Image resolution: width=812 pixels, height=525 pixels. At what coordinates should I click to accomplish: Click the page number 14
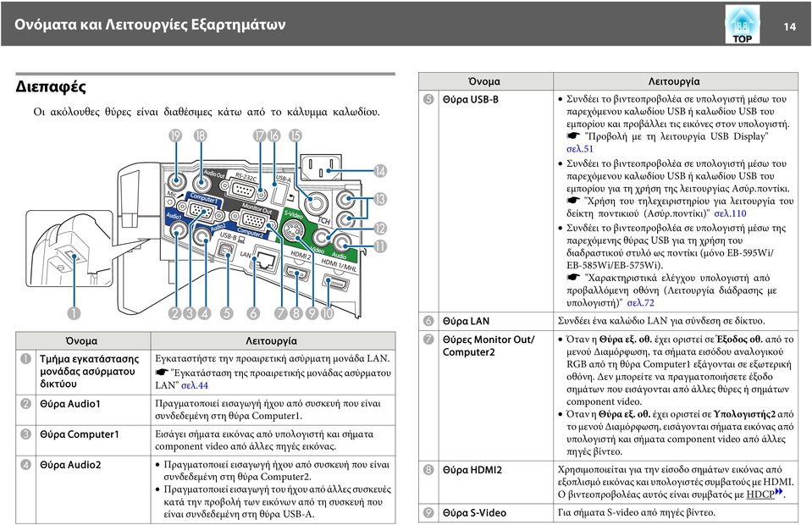[x=789, y=27]
